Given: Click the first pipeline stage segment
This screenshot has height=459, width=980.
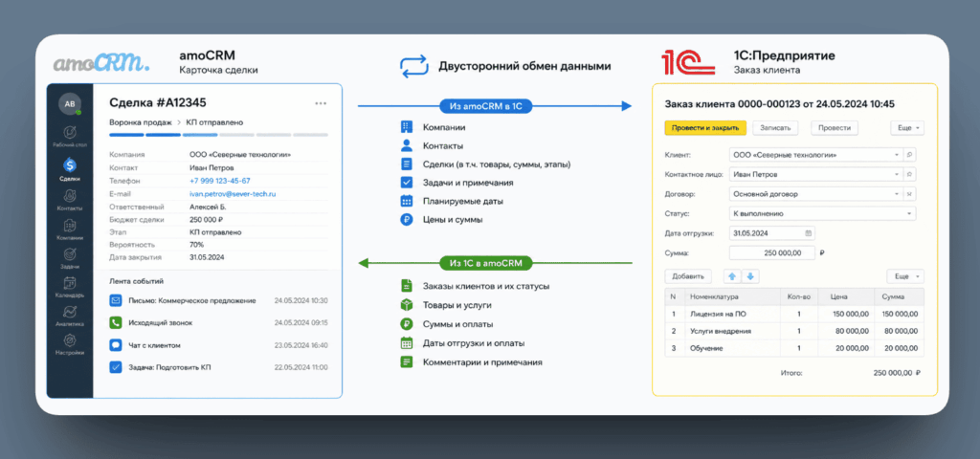Looking at the screenshot, I should pyautogui.click(x=126, y=134).
